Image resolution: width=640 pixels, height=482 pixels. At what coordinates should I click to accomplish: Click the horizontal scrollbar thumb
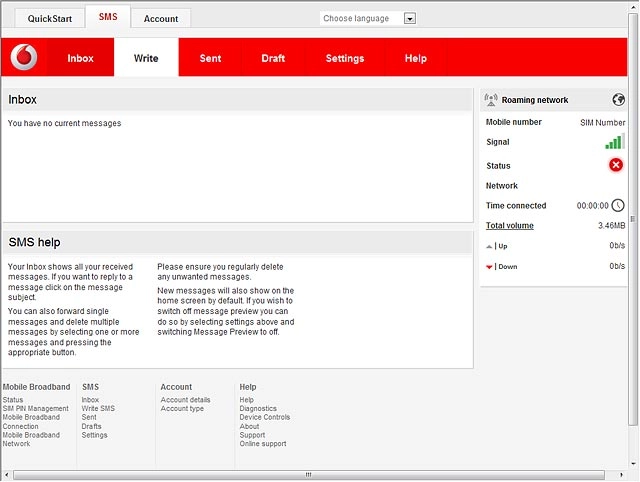[x=309, y=475]
